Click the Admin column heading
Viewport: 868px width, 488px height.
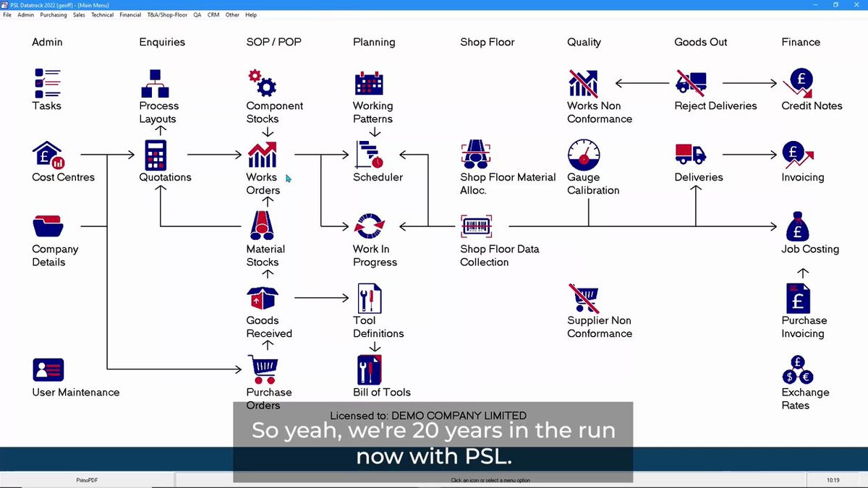coord(47,42)
